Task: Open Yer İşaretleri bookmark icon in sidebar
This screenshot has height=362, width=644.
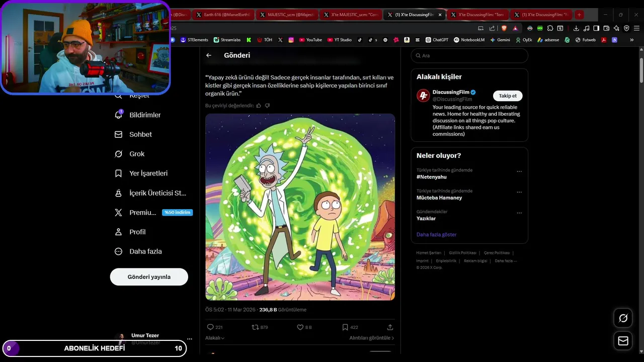Action: [x=118, y=173]
